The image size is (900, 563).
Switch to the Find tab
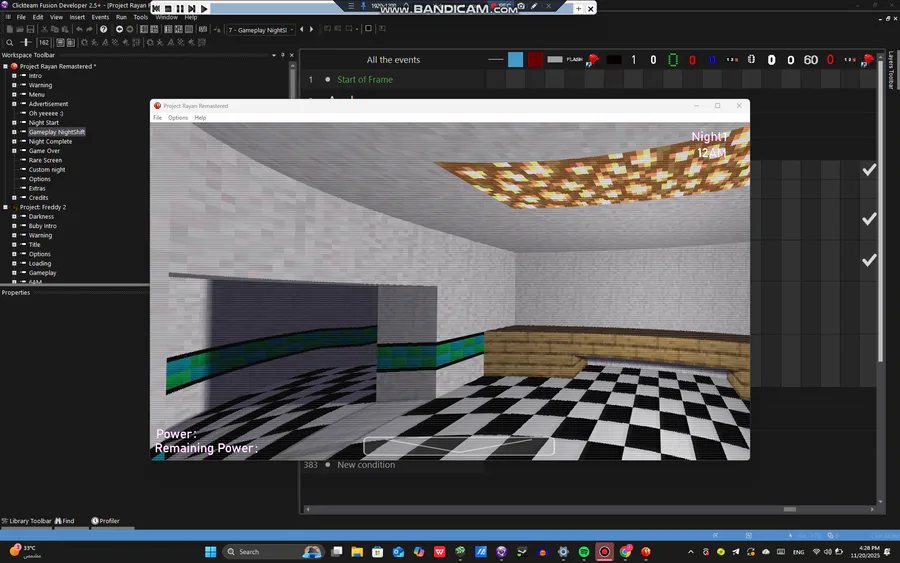65,521
